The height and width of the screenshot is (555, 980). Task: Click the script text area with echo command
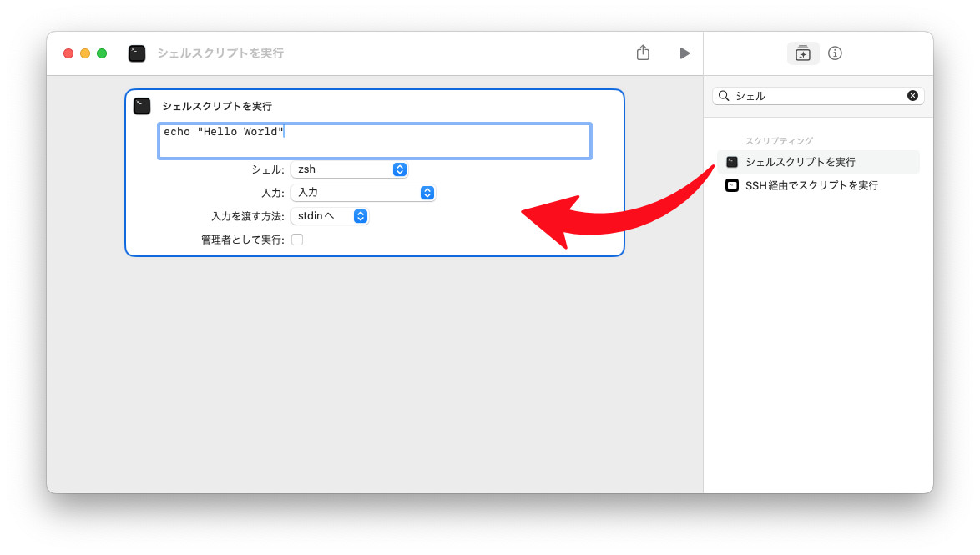pos(374,140)
